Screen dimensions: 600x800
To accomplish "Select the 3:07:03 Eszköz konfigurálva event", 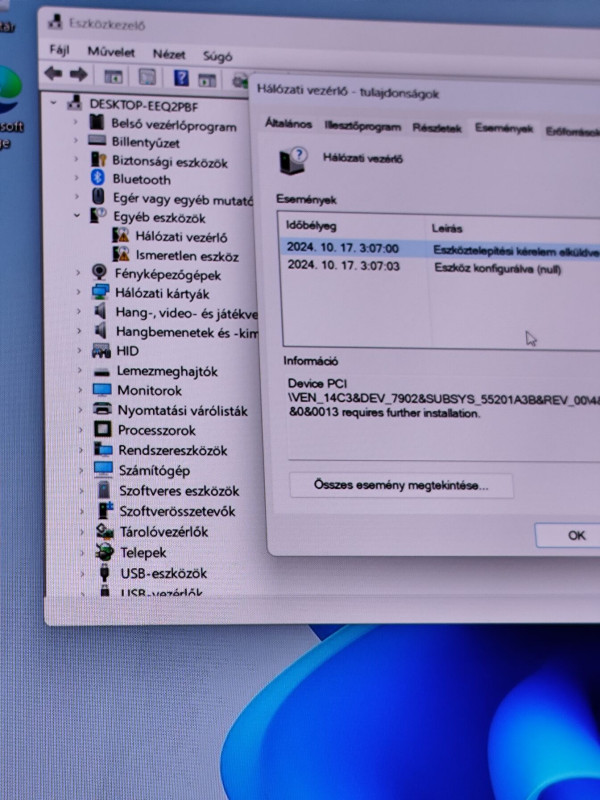I will (441, 267).
